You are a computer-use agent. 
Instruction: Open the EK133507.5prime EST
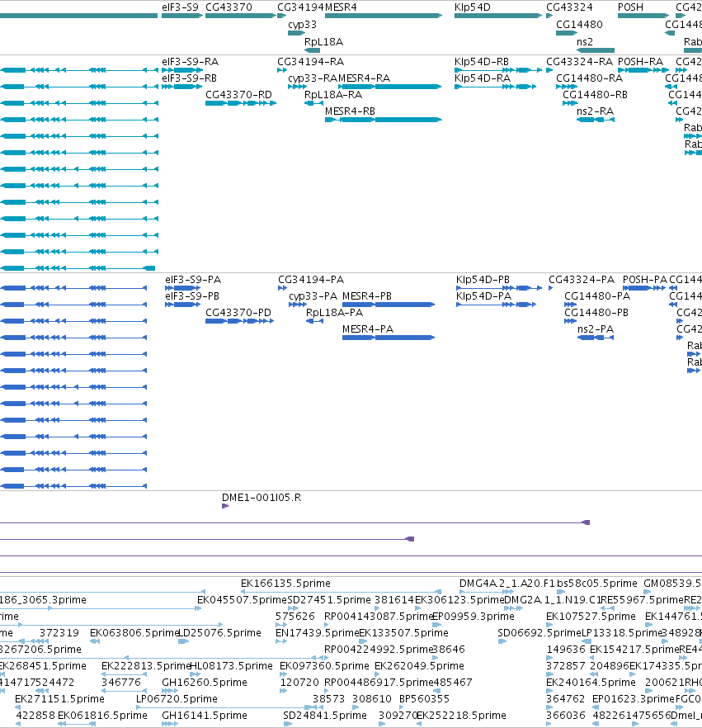coord(363,641)
